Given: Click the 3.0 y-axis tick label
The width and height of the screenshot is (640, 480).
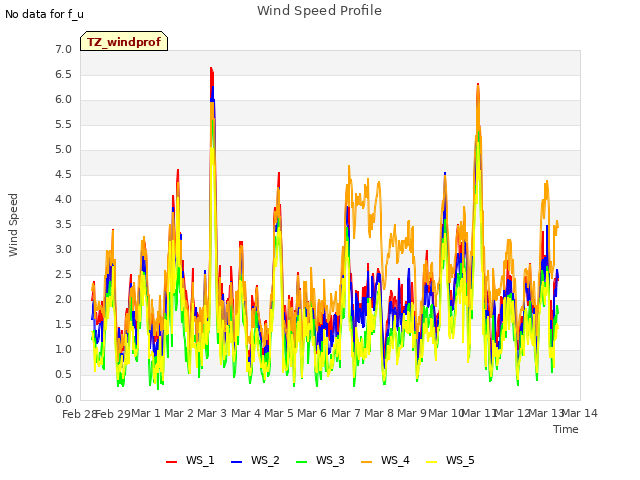Looking at the screenshot, I should (x=63, y=250).
